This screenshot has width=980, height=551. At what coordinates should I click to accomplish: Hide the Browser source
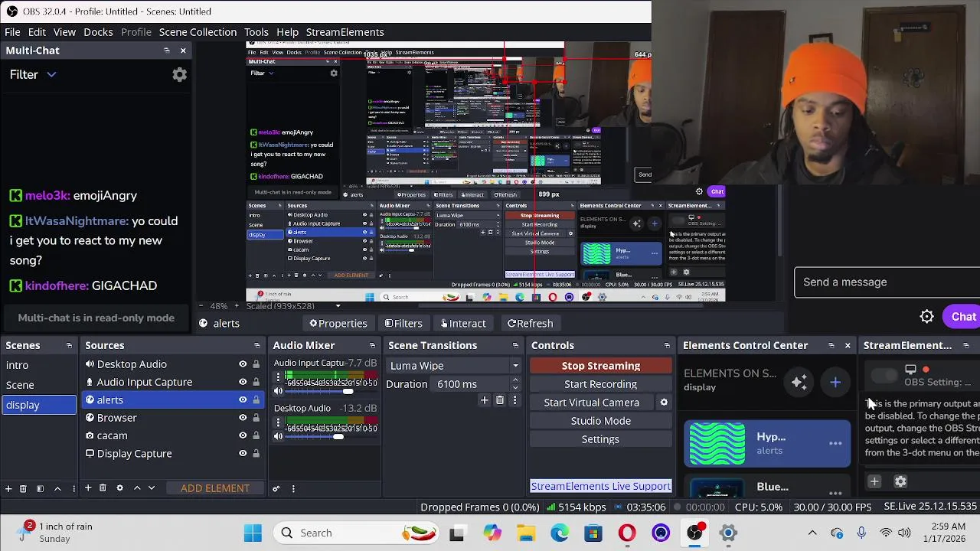click(243, 418)
